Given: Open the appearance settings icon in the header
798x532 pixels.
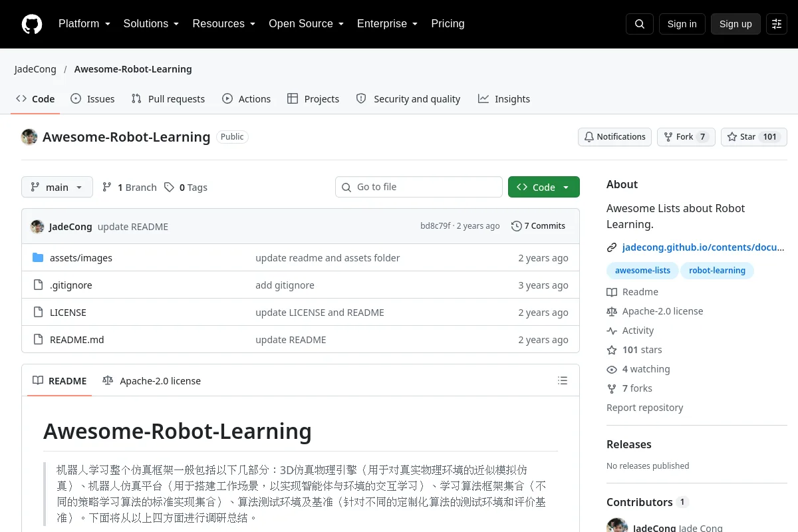Looking at the screenshot, I should [x=777, y=24].
